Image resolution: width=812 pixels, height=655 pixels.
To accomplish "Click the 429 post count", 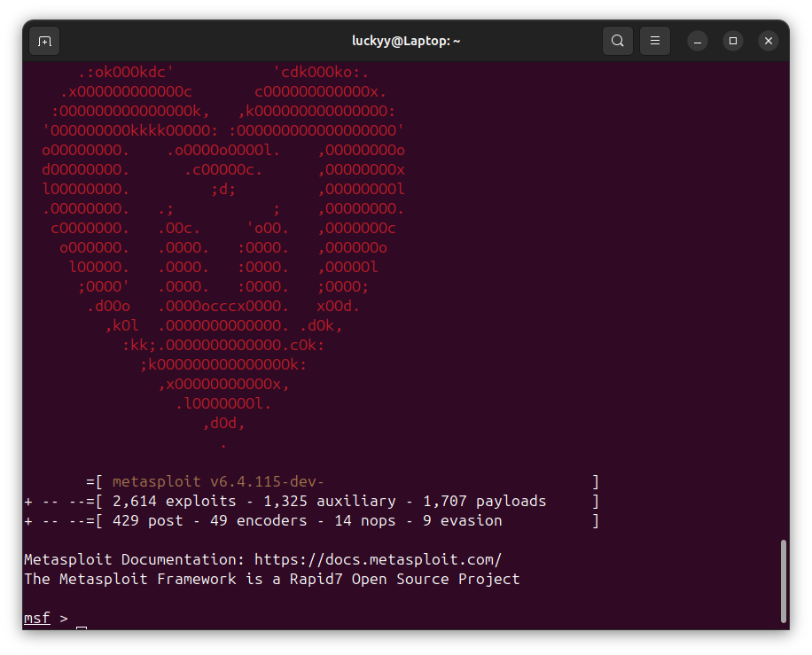I will [147, 521].
